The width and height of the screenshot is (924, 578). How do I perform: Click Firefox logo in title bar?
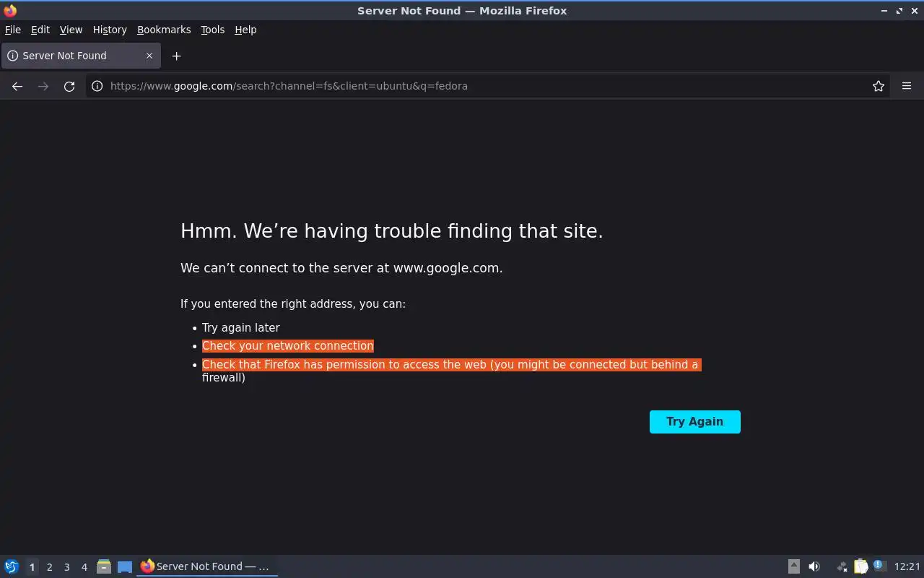(10, 10)
